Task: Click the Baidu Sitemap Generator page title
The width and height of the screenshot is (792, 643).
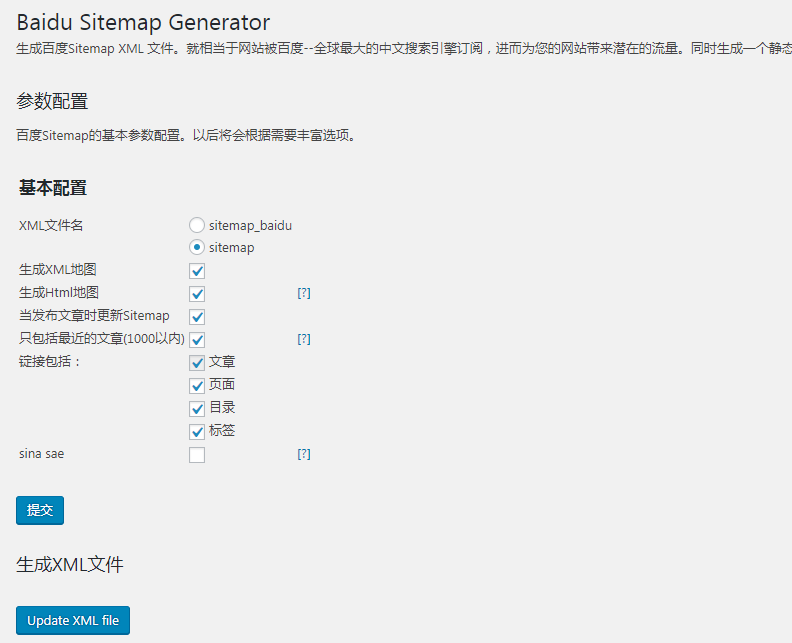Action: click(143, 21)
